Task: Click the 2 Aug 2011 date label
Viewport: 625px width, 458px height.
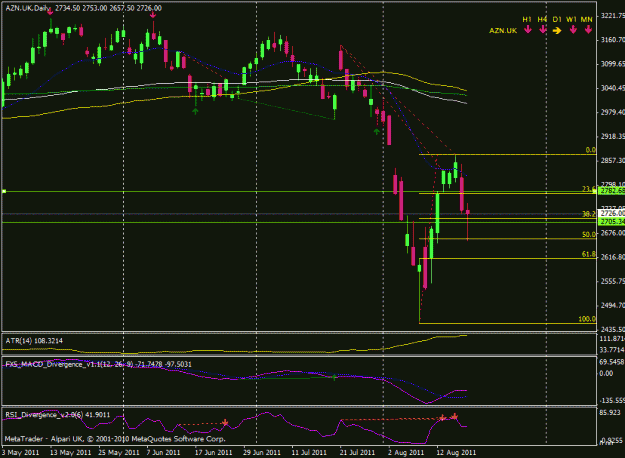Action: point(406,452)
